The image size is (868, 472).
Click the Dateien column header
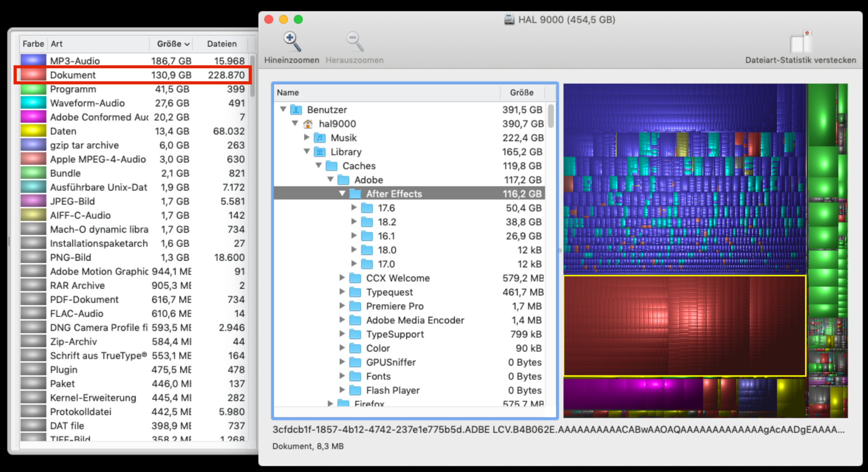[x=222, y=44]
